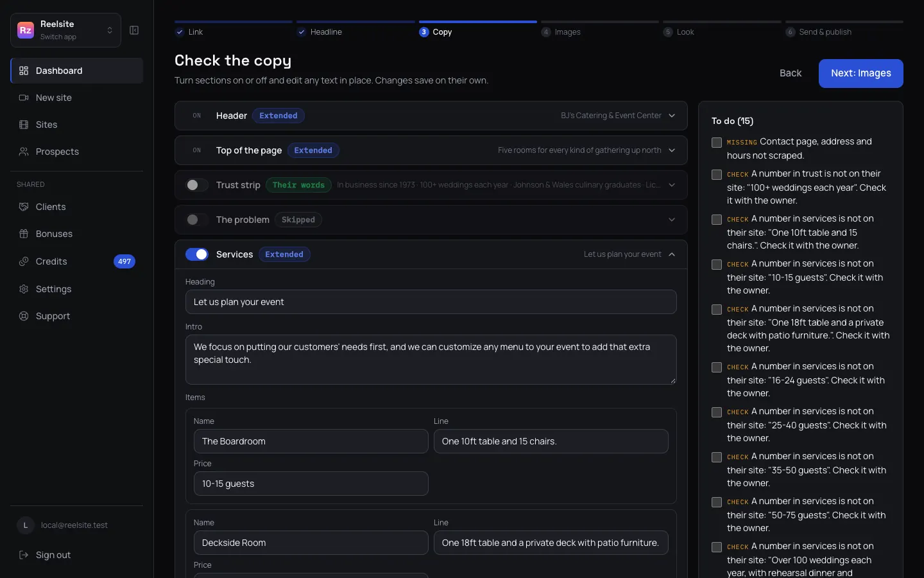Click the step 3 Copy number badge
This screenshot has height=578, width=924.
pos(424,32)
